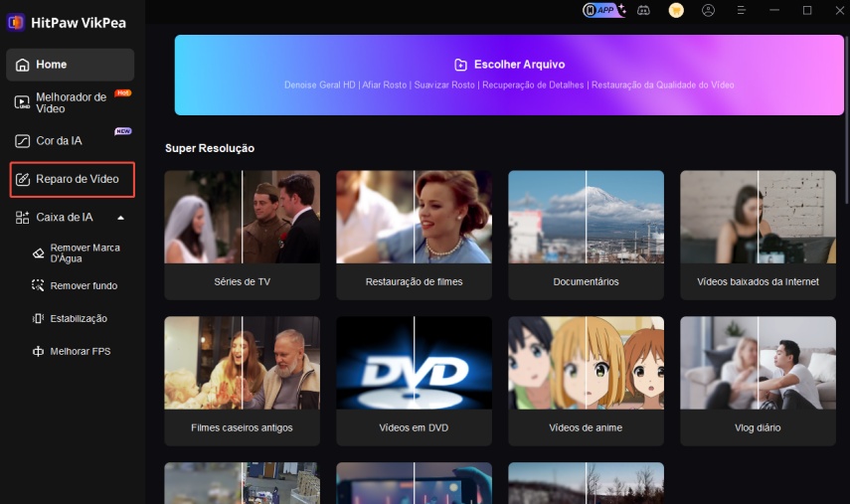Select the Séries de TV thumbnail
Image resolution: width=850 pixels, height=504 pixels.
[243, 218]
